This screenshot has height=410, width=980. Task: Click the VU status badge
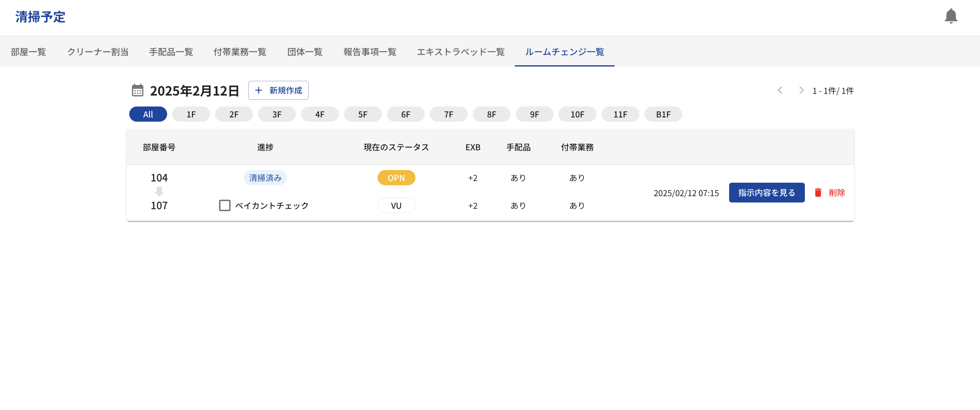pyautogui.click(x=396, y=206)
